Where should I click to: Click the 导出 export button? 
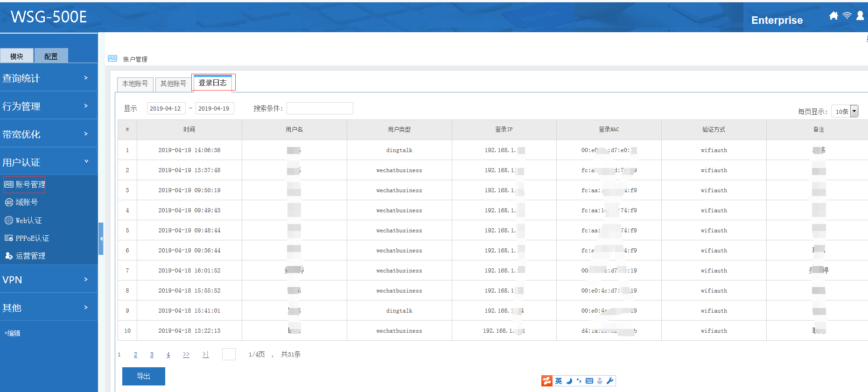coord(144,376)
